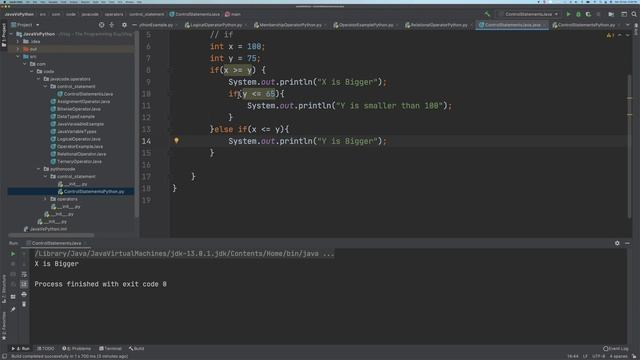Click soft-wrap icon in Run console toolbar
This screenshot has width=640, height=360.
[x=24, y=274]
